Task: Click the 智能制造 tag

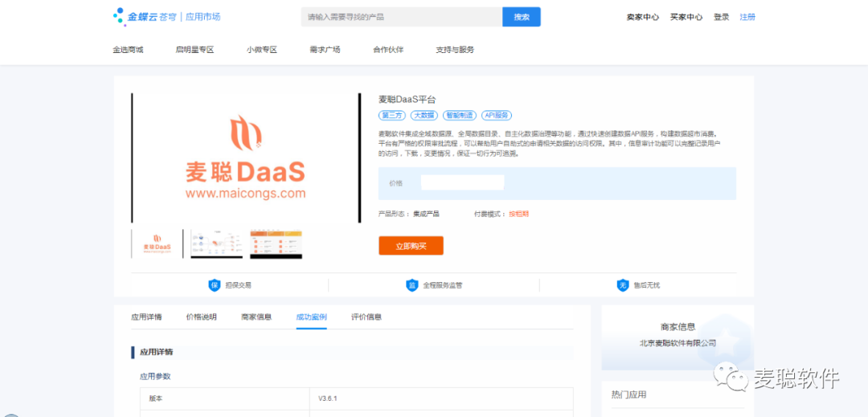Action: pyautogui.click(x=460, y=116)
